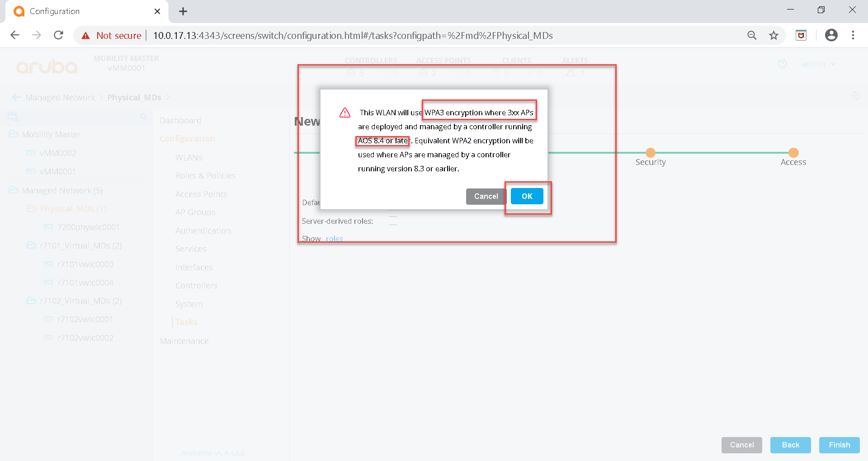Click the Back button in the wizard

(790, 445)
